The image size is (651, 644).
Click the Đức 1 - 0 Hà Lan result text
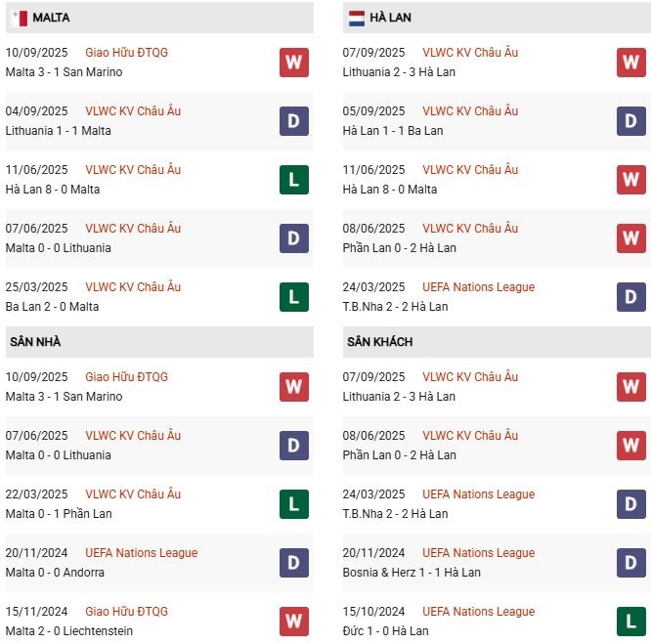point(385,631)
